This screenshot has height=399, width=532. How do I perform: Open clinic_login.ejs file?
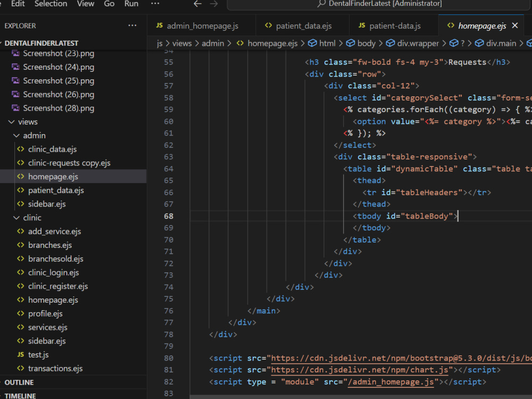(53, 272)
